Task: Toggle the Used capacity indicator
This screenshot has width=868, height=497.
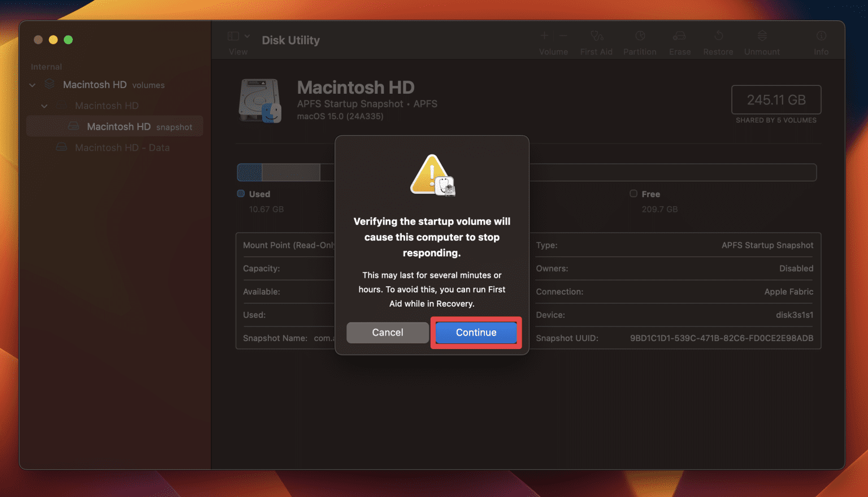Action: [240, 194]
